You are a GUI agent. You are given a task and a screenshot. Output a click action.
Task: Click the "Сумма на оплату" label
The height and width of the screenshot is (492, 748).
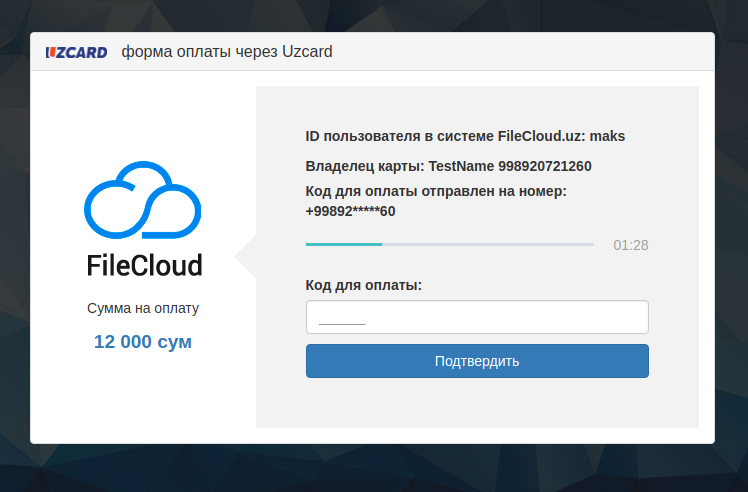143,308
